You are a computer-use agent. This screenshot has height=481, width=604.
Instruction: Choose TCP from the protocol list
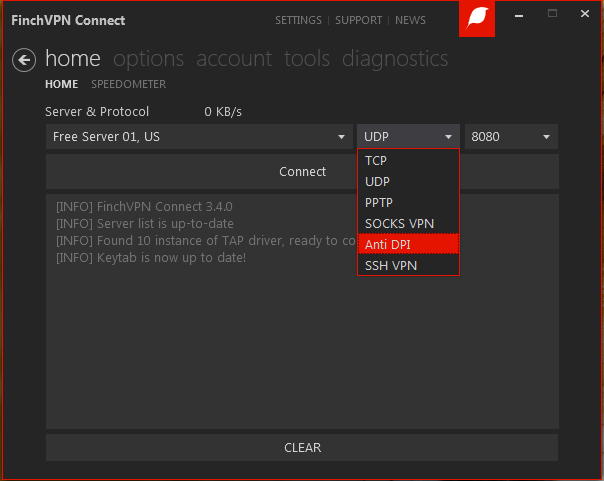(x=408, y=161)
